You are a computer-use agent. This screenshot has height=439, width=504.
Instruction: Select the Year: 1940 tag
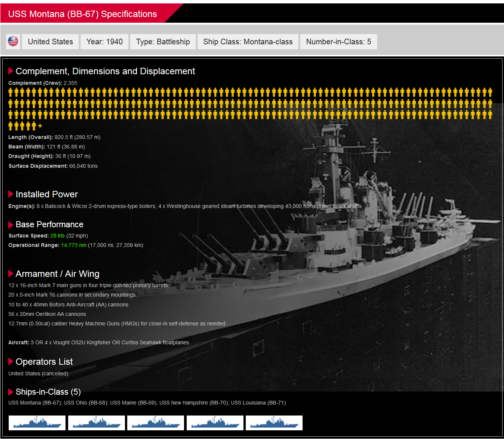coord(105,42)
